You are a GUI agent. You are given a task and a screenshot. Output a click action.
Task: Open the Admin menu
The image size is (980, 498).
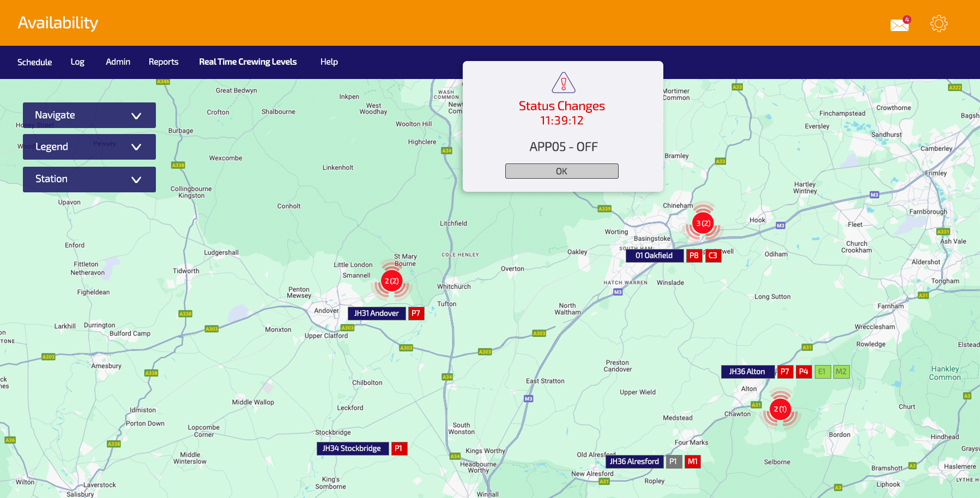118,62
